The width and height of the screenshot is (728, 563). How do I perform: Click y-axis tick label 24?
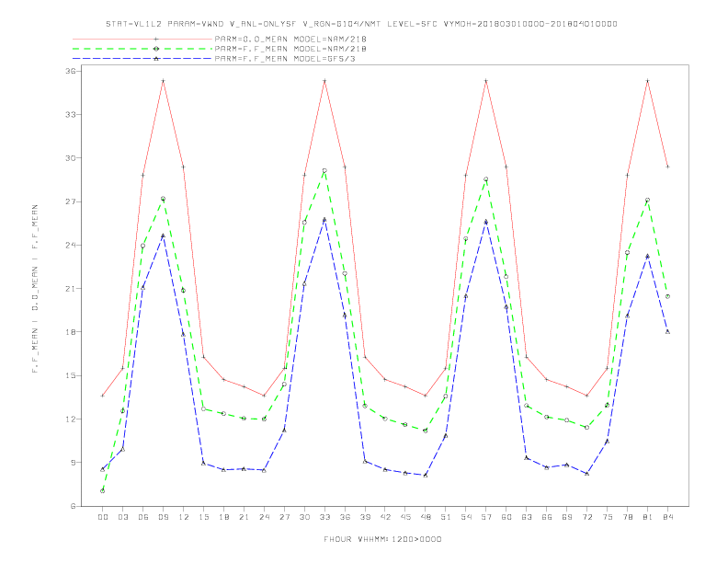point(71,245)
